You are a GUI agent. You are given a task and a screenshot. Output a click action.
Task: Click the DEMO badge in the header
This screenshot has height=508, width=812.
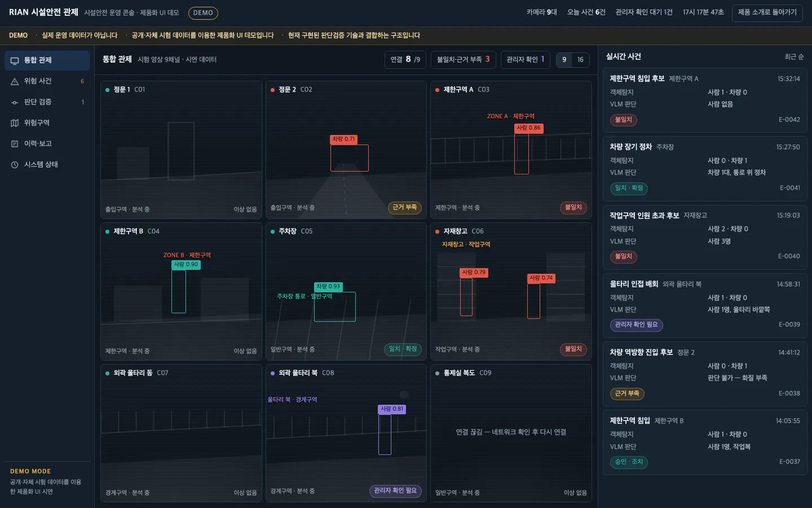click(x=203, y=12)
